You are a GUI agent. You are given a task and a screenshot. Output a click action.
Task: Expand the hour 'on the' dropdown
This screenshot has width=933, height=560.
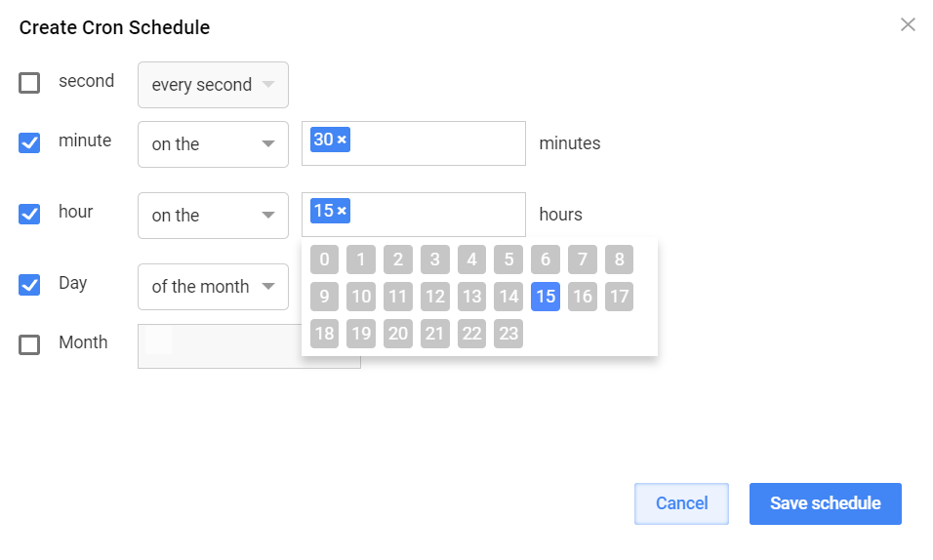click(213, 216)
